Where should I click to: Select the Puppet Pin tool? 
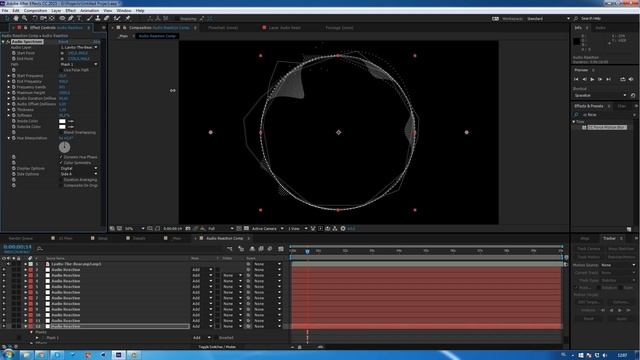click(x=127, y=18)
